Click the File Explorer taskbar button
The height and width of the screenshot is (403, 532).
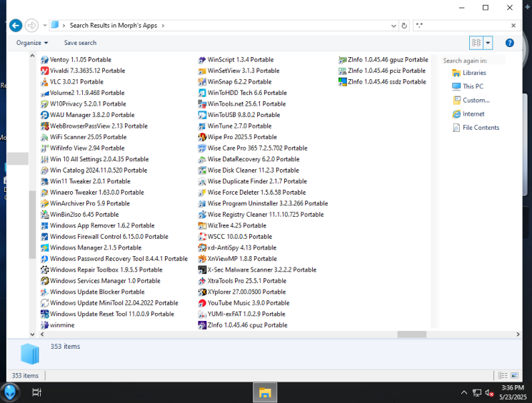click(x=265, y=392)
